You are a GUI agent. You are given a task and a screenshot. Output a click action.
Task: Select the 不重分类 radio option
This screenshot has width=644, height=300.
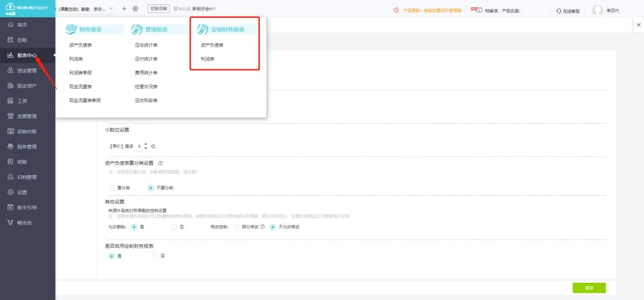point(151,188)
